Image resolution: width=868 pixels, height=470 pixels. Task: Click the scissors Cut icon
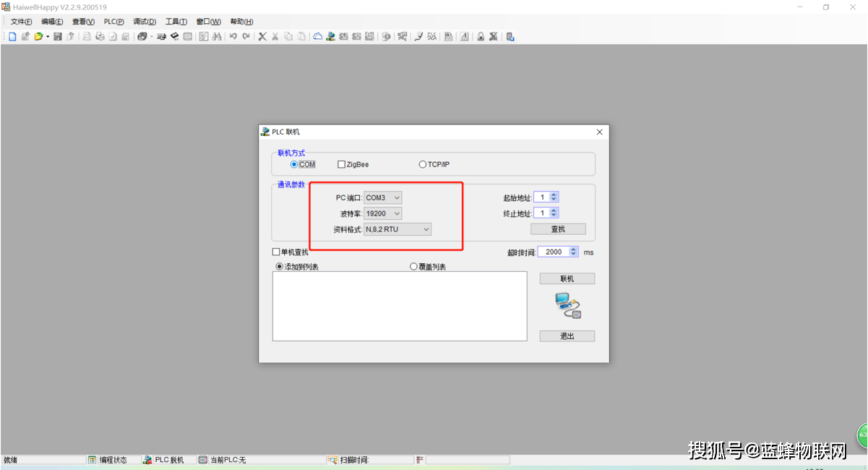tap(275, 36)
